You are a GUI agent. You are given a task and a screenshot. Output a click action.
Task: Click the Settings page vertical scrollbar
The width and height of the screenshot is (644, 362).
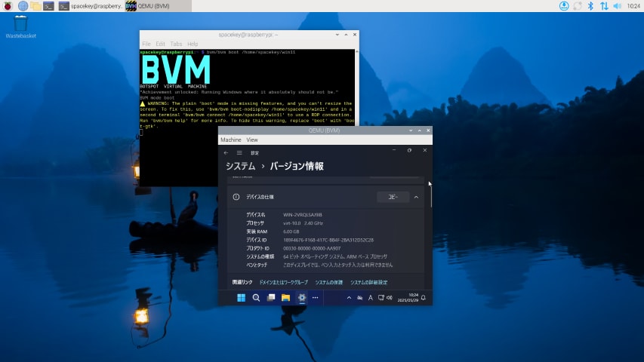point(431,195)
